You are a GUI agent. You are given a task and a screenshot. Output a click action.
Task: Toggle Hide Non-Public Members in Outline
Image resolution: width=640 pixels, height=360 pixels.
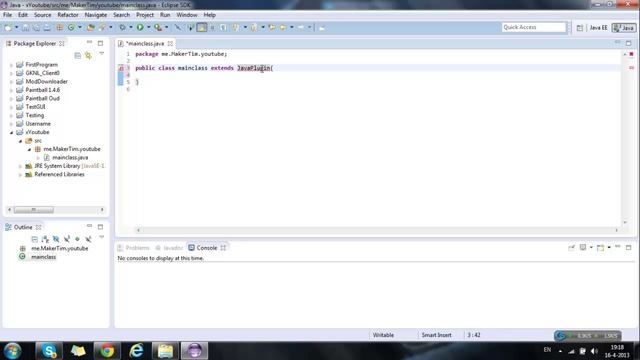tap(77, 239)
